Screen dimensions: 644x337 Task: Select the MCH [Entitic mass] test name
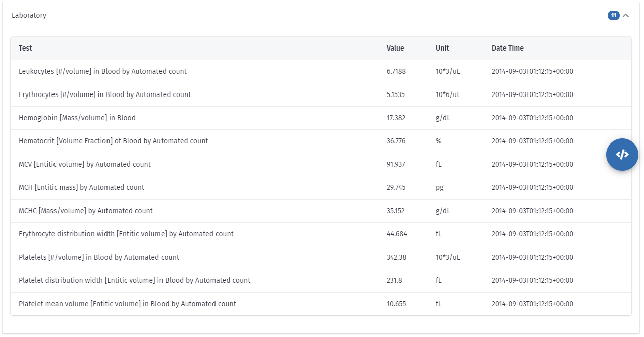(x=82, y=187)
